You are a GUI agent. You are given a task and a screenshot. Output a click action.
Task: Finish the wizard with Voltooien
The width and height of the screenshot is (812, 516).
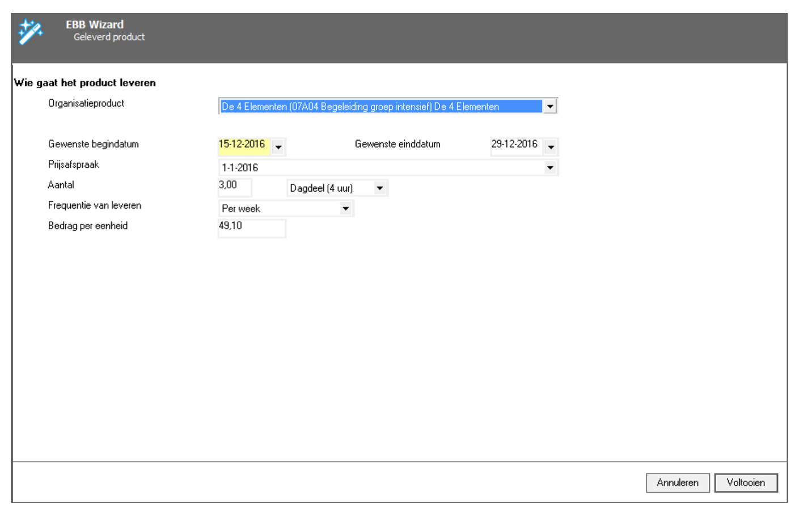(745, 483)
